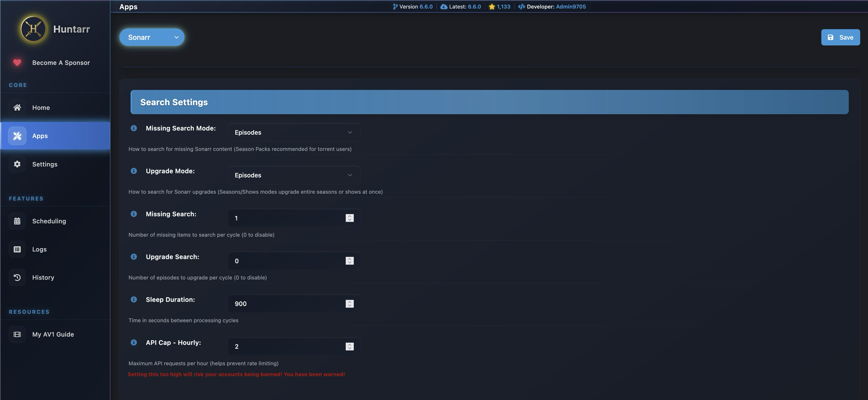Click the star count icon
Image resolution: width=868 pixels, height=400 pixels.
click(x=492, y=6)
